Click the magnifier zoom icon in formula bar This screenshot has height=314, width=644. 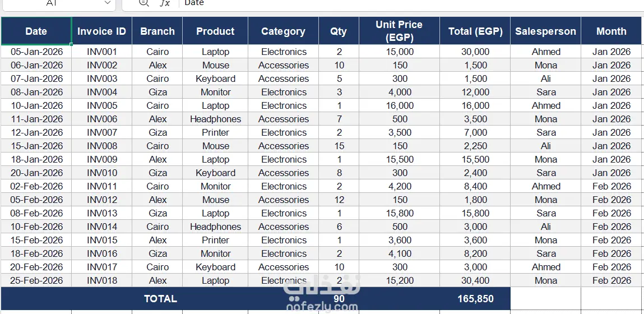(143, 3)
